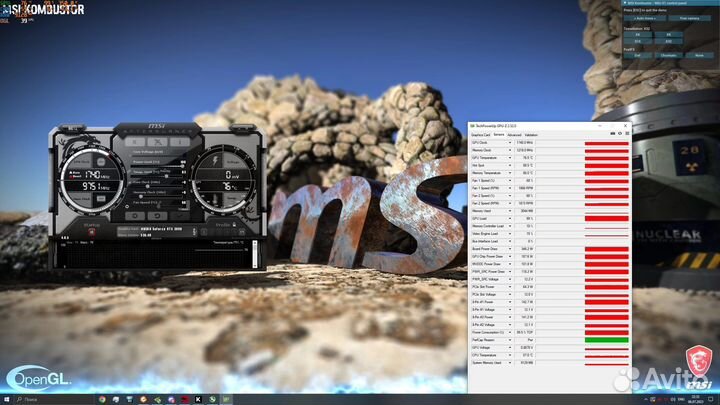The height and width of the screenshot is (405, 720).
Task: Open the GPU Load sensor dropdown
Action: click(510, 219)
